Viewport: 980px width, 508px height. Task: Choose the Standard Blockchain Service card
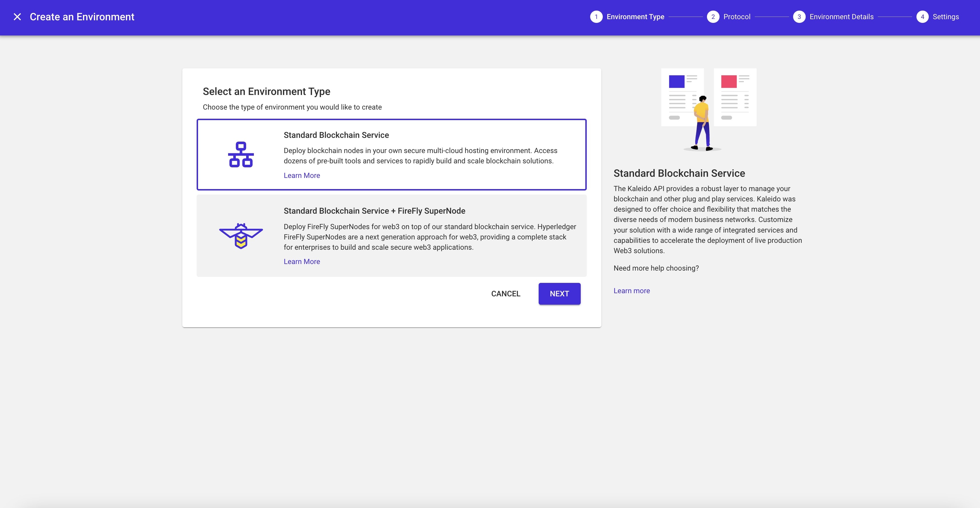[392, 154]
